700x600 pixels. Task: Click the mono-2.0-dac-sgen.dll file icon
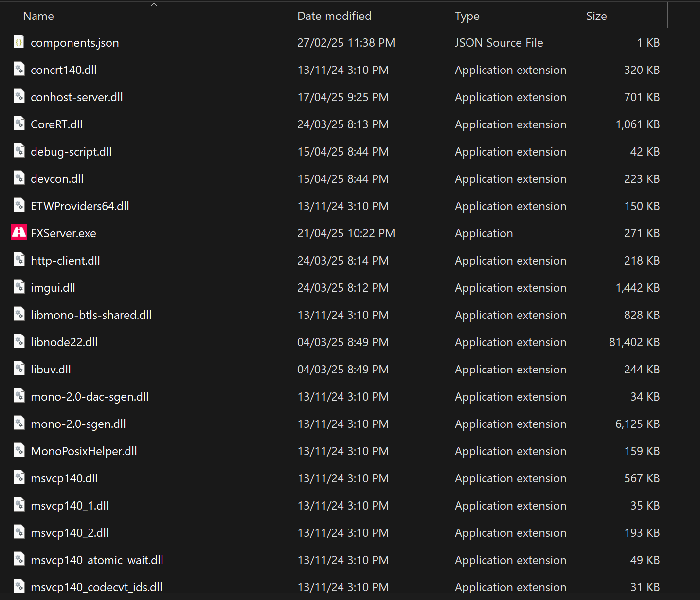click(x=19, y=396)
